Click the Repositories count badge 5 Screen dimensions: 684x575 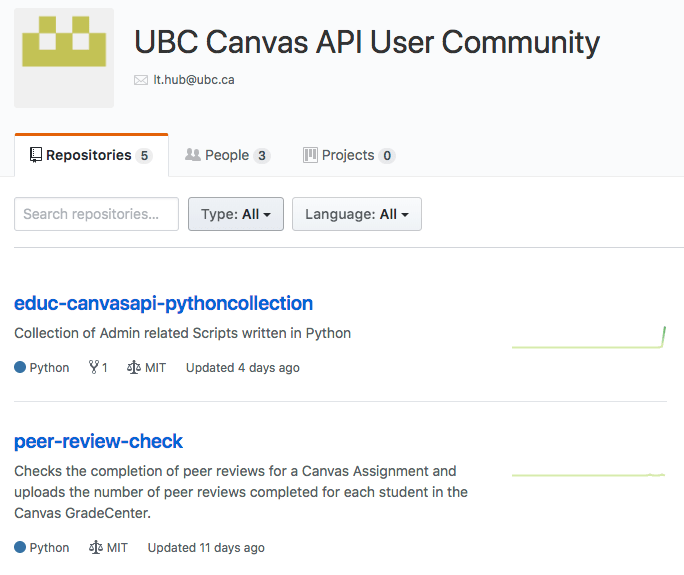(x=144, y=156)
